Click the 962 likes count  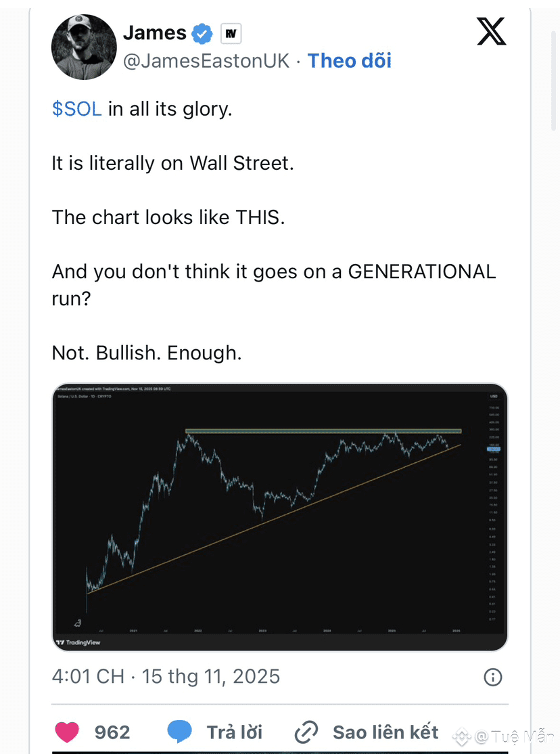112,732
